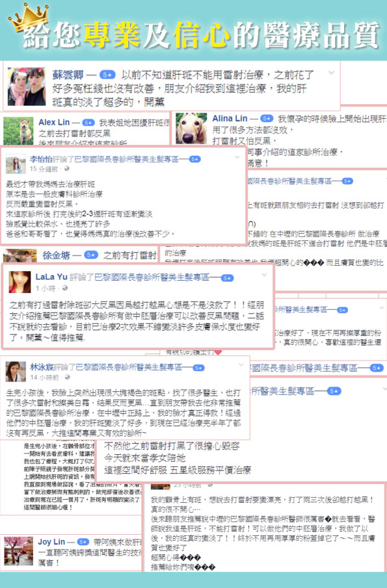Viewport: 387px width, 588px height.
Task: Open the dropdown chevron on LaLa Yu's review
Action: 264,274
